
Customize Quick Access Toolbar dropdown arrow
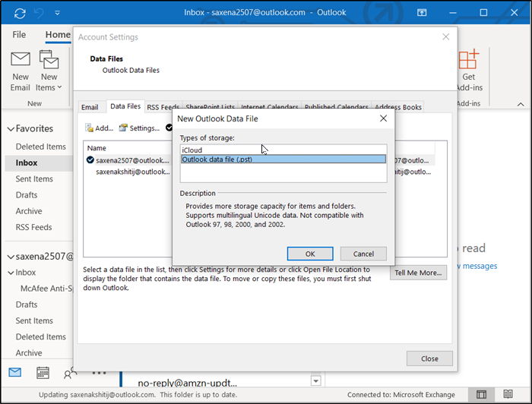click(58, 13)
